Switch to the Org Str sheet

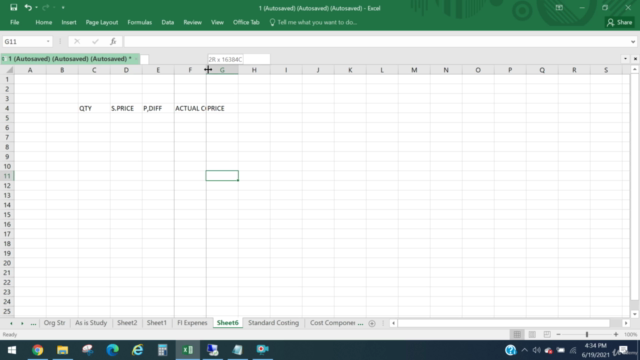pyautogui.click(x=54, y=323)
